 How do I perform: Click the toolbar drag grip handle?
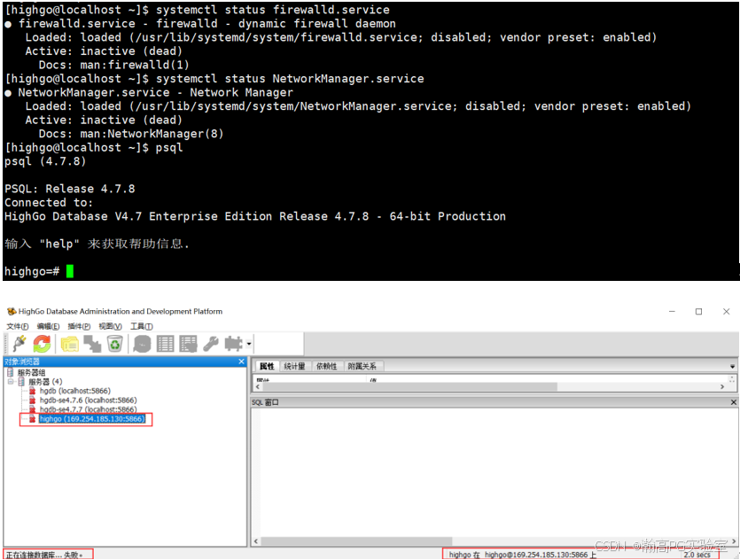(7, 344)
